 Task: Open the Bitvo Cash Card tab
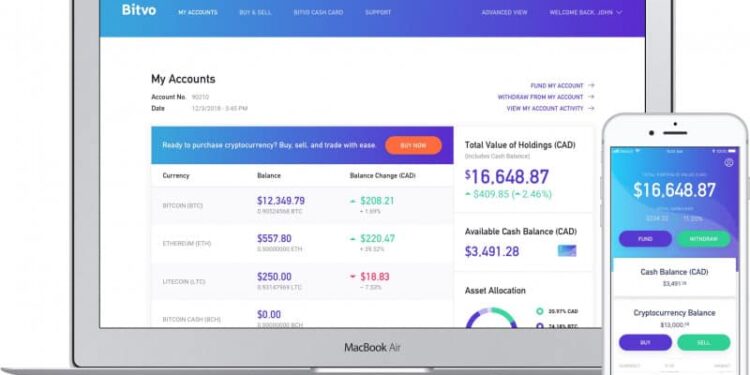[318, 12]
